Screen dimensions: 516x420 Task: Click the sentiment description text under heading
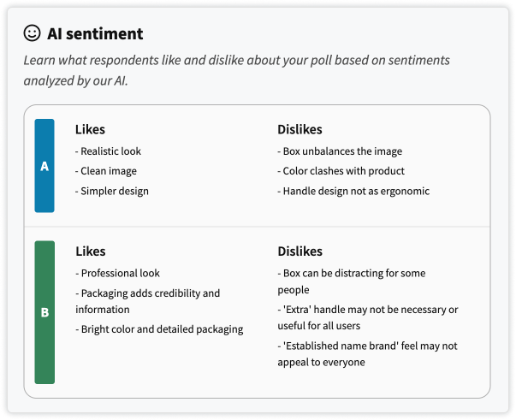click(x=236, y=70)
